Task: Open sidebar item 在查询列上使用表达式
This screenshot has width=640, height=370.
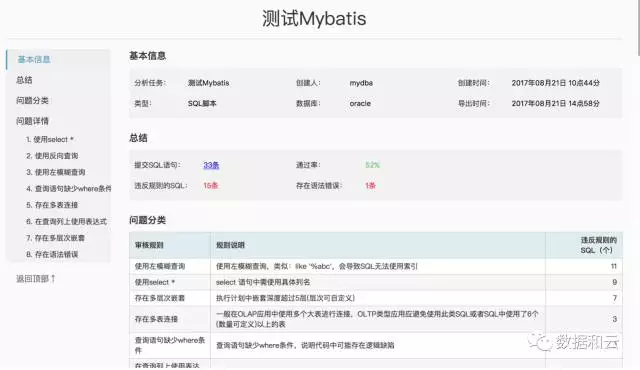Action: 66,222
